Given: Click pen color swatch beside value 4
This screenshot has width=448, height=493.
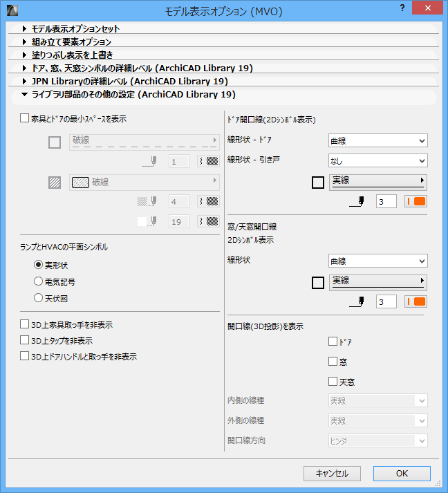Looking at the screenshot, I should click(x=208, y=201).
